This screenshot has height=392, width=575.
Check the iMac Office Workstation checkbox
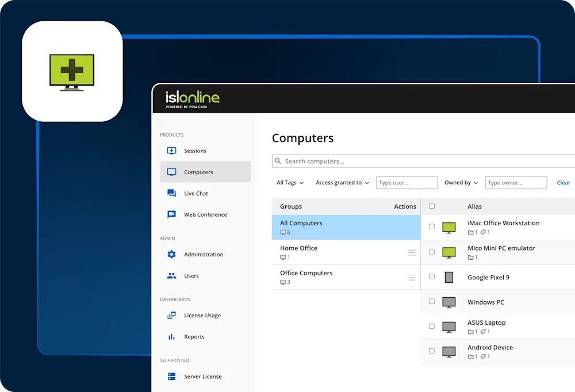tap(432, 226)
